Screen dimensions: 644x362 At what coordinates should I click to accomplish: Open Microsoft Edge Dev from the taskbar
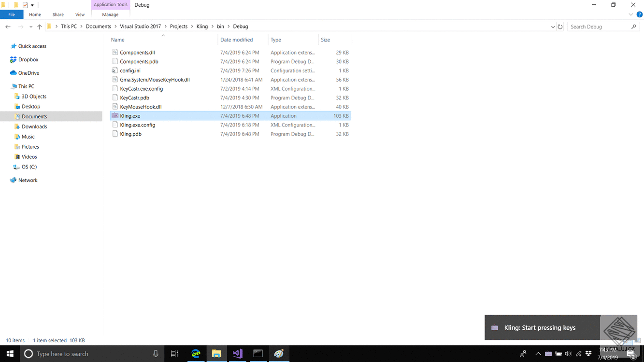coord(196,354)
